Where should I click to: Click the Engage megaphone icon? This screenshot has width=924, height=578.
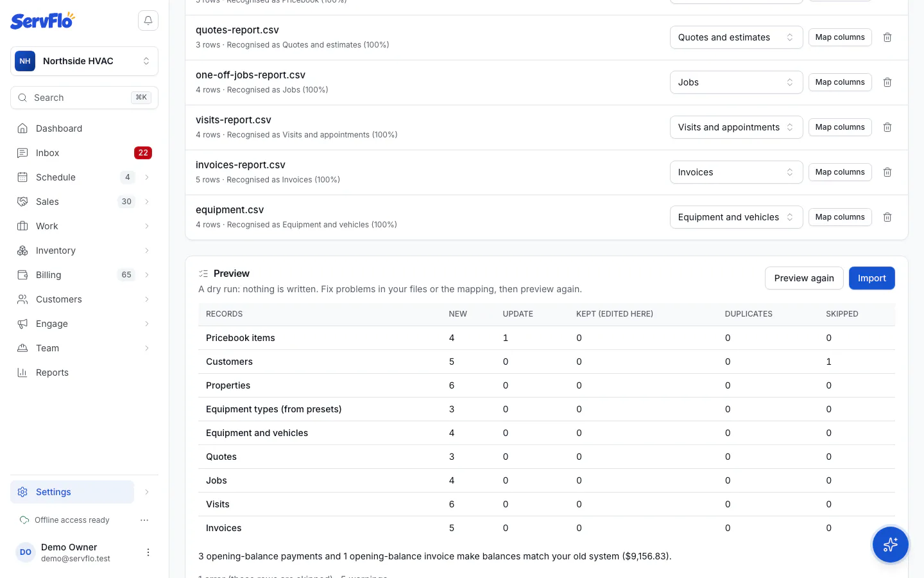tap(22, 324)
